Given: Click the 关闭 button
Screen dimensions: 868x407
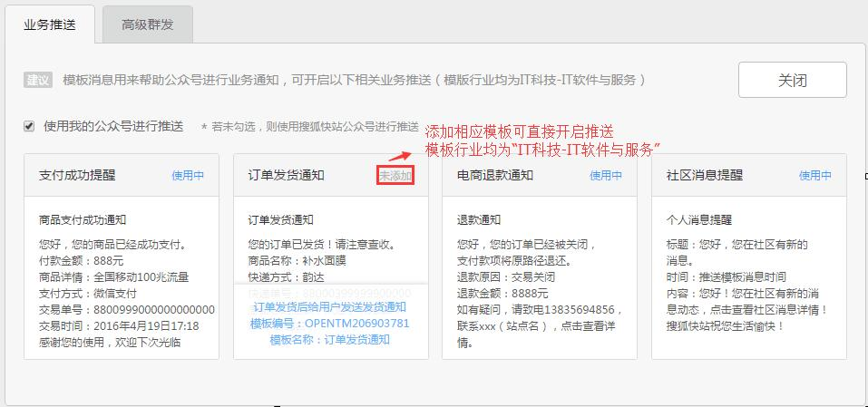Looking at the screenshot, I should coord(792,80).
